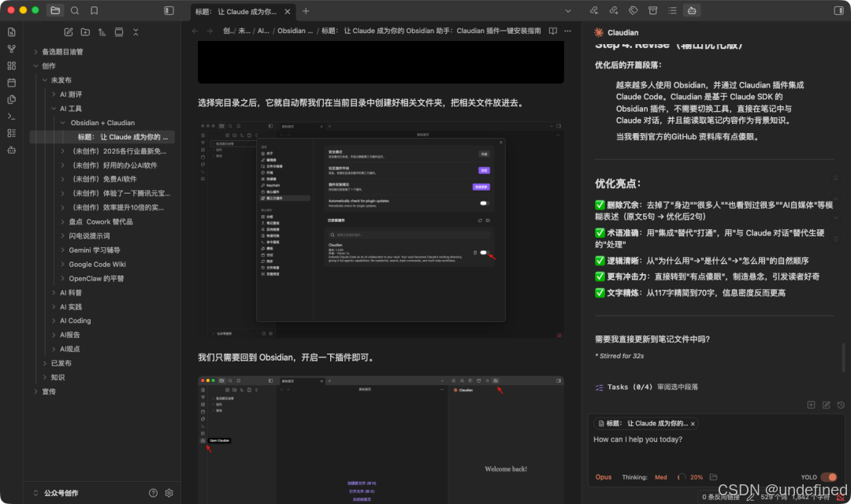Toggle the YOLO mode switch
The width and height of the screenshot is (851, 504).
tap(829, 477)
